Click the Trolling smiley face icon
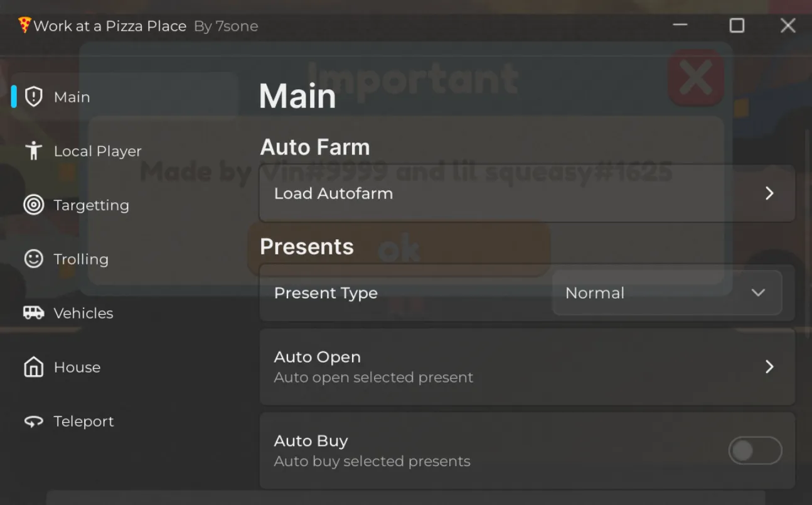This screenshot has width=812, height=505. 33,259
